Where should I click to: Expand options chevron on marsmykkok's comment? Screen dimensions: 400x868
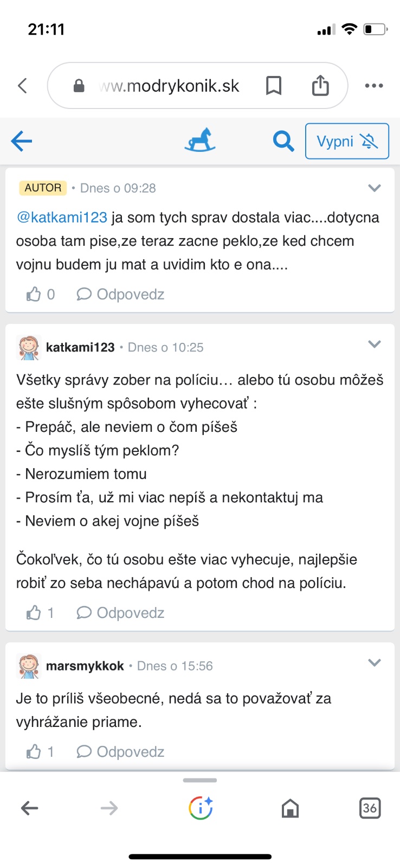coord(374,663)
